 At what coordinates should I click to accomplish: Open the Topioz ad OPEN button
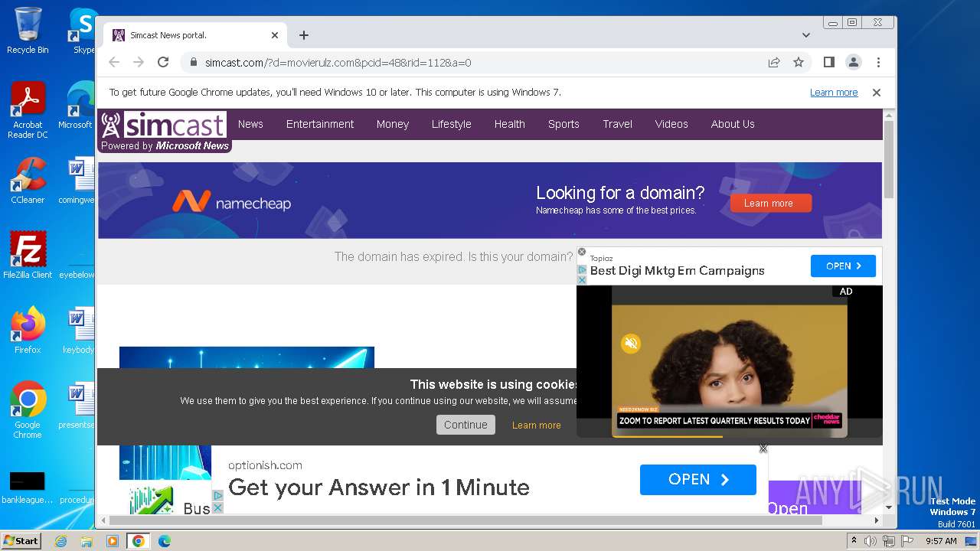point(843,266)
